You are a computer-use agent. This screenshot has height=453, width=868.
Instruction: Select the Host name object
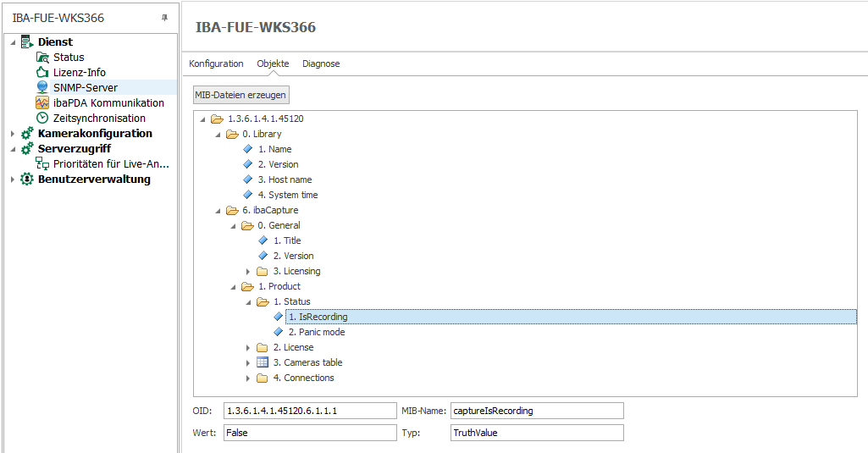290,180
